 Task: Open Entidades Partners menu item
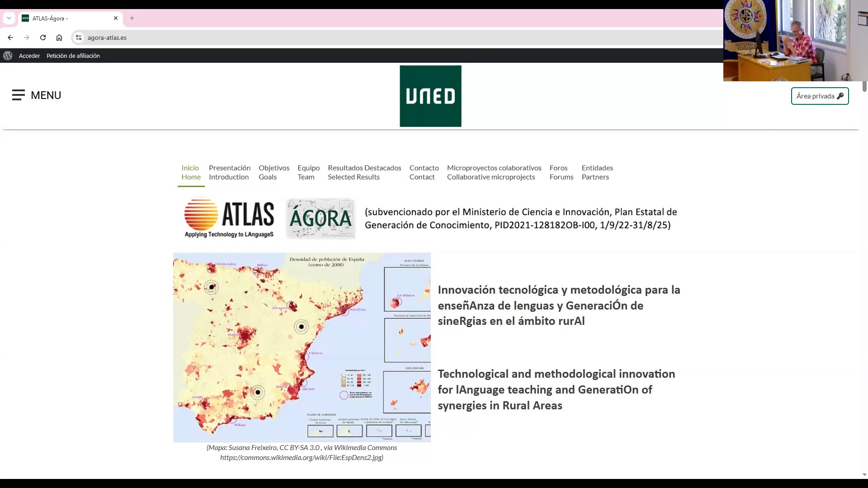pyautogui.click(x=597, y=172)
